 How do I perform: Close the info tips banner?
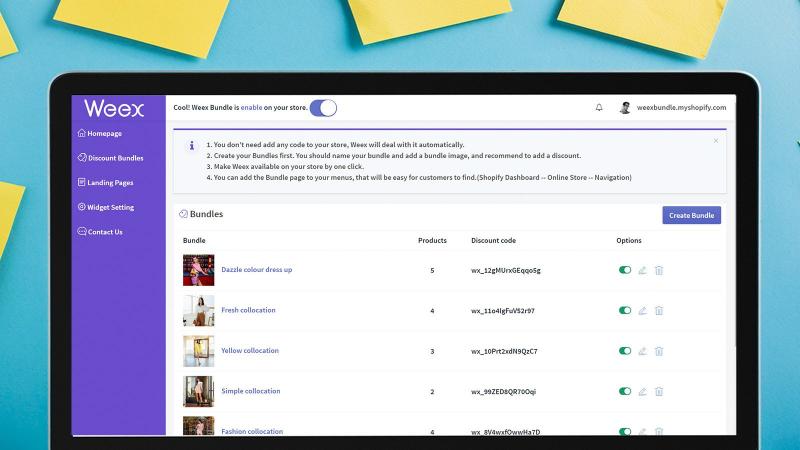716,141
